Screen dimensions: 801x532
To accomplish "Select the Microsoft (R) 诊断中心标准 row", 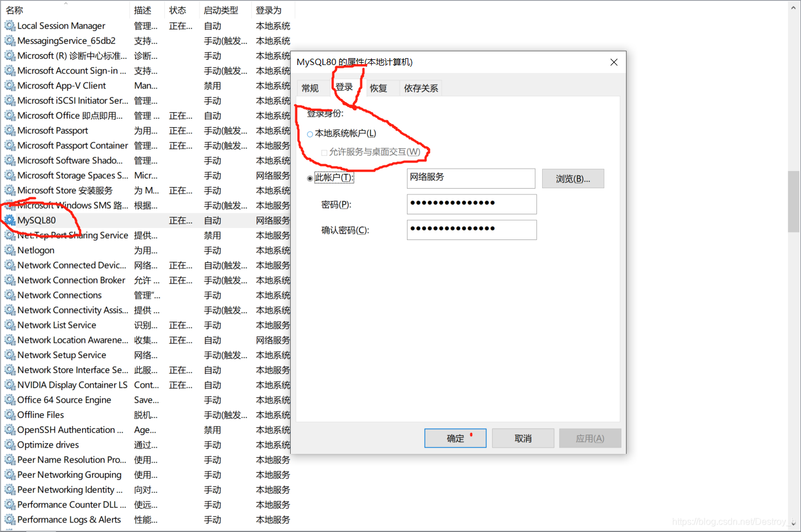I will [x=147, y=56].
